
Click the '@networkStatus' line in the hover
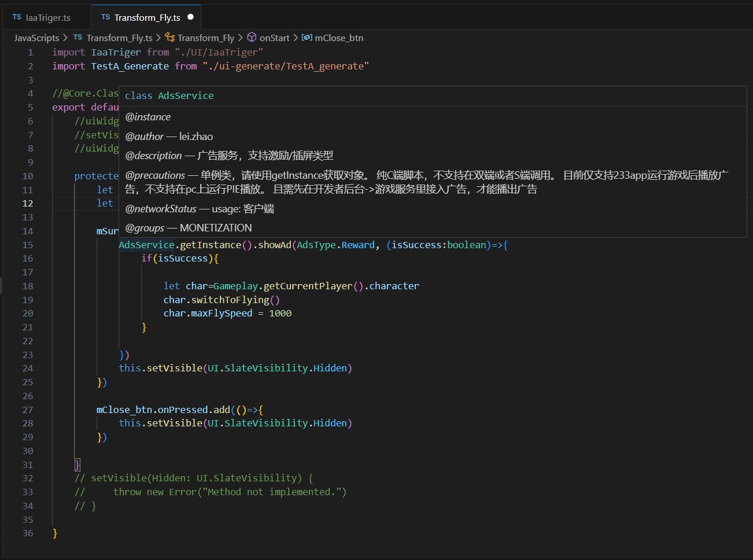click(x=200, y=209)
